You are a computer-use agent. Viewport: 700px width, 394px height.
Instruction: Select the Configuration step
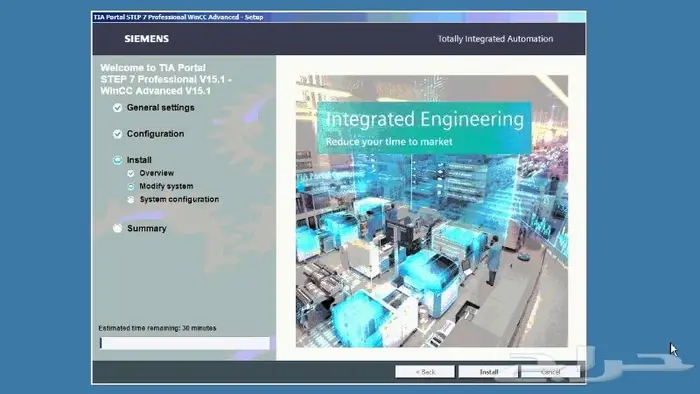(155, 134)
